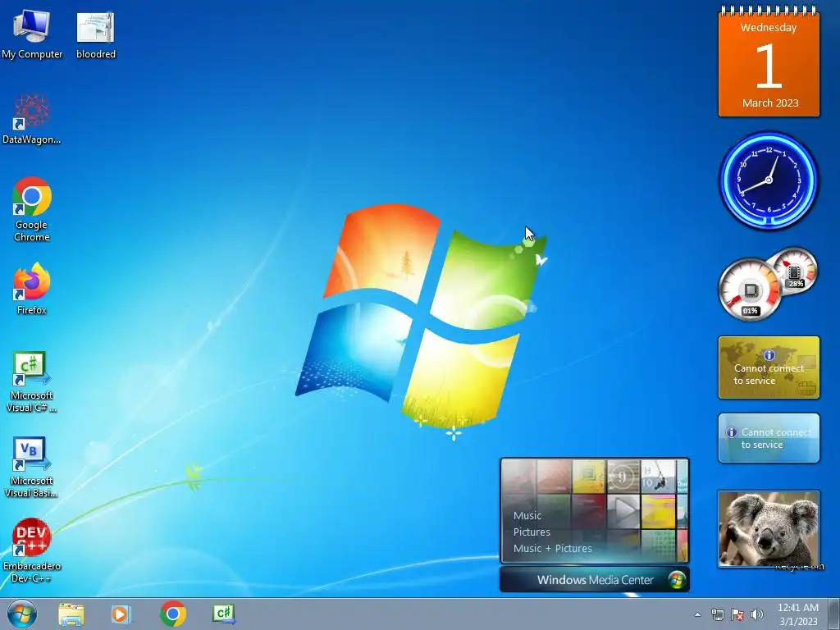
Task: Launch Google Chrome from the desktop
Action: coord(32,209)
